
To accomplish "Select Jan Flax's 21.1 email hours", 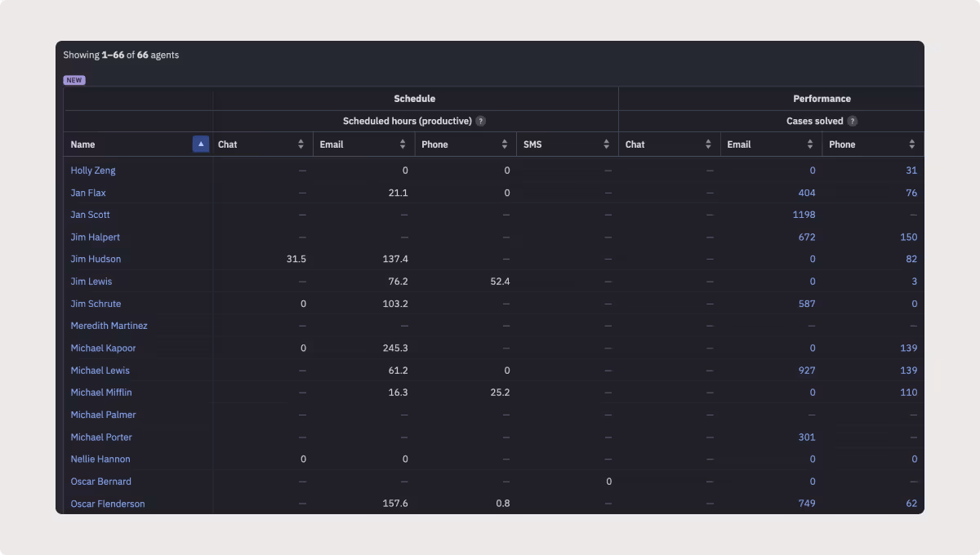I will pos(398,193).
